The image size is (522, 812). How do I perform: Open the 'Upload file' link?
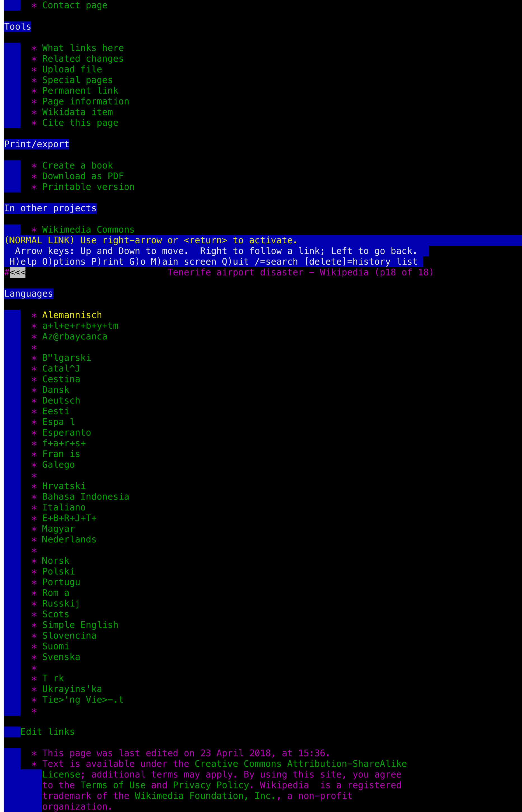[x=72, y=69]
